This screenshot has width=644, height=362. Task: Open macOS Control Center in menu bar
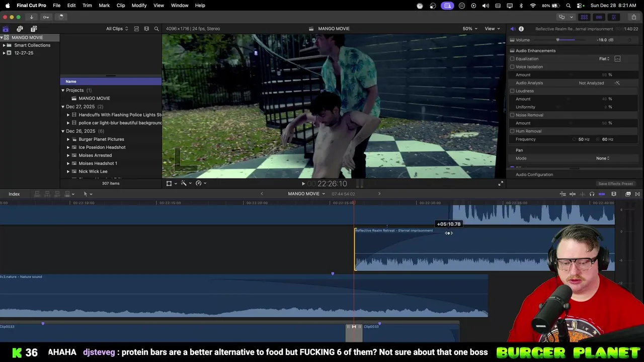point(580,6)
